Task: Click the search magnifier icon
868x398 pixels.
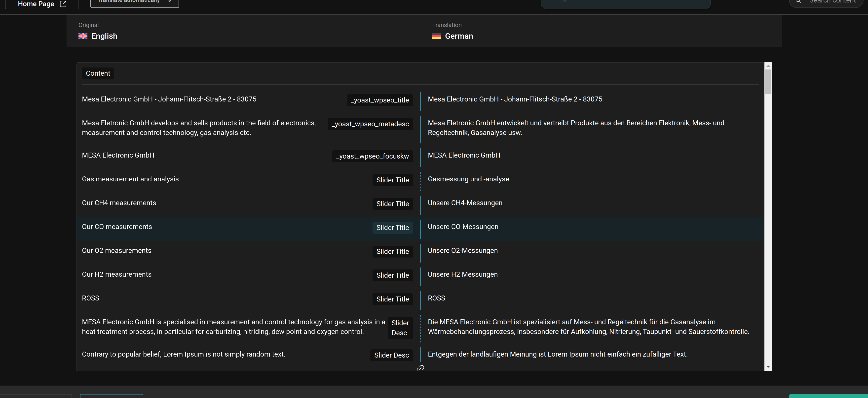Action: point(798,2)
